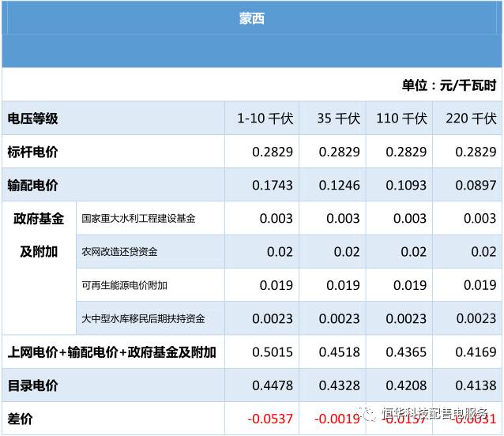The width and height of the screenshot is (504, 436).
Task: Select the 农网改造还贷资金 label
Action: pos(119,252)
